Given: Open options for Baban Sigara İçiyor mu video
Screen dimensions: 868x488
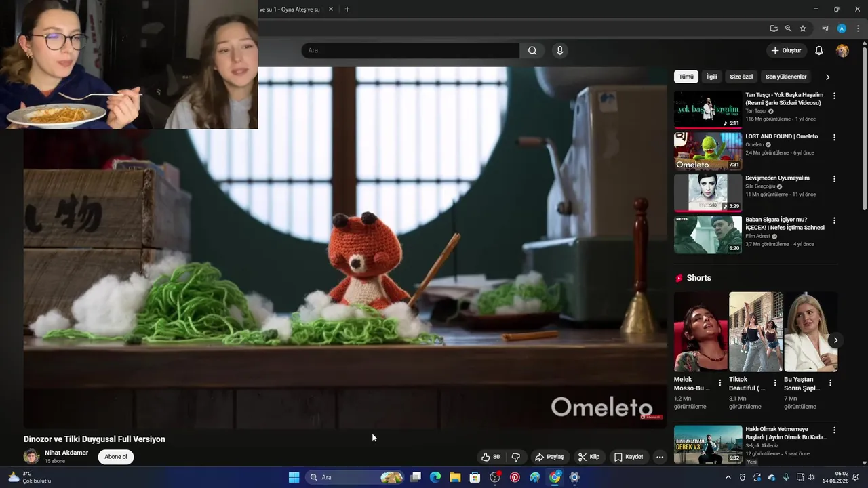Looking at the screenshot, I should [x=834, y=221].
